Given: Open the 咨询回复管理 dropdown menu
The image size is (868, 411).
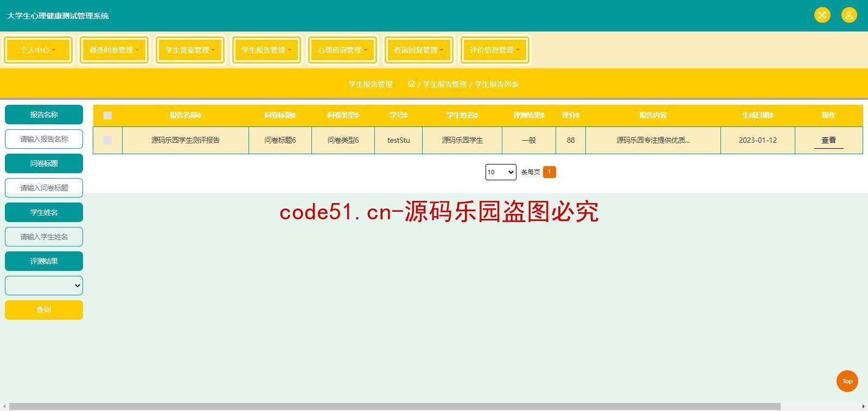Looking at the screenshot, I should (x=418, y=50).
